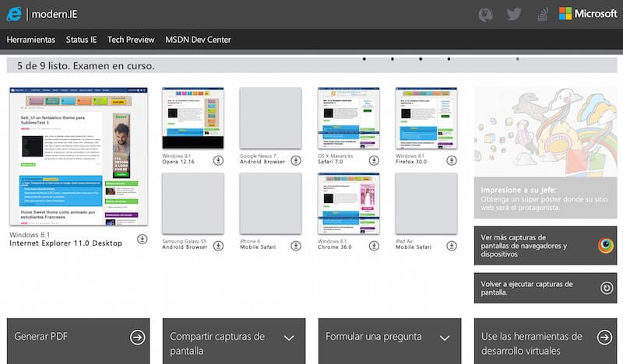
Task: Download the Opera 12.16 screenshot
Action: (x=218, y=160)
